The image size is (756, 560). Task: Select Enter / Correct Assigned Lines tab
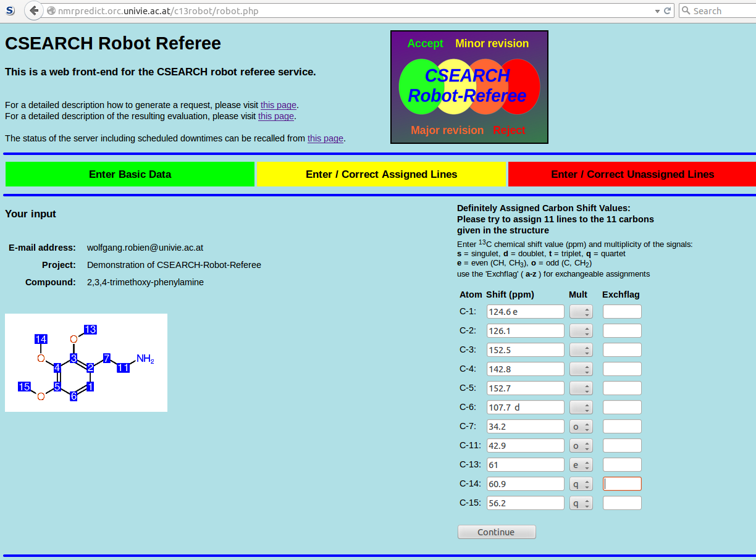coord(381,174)
